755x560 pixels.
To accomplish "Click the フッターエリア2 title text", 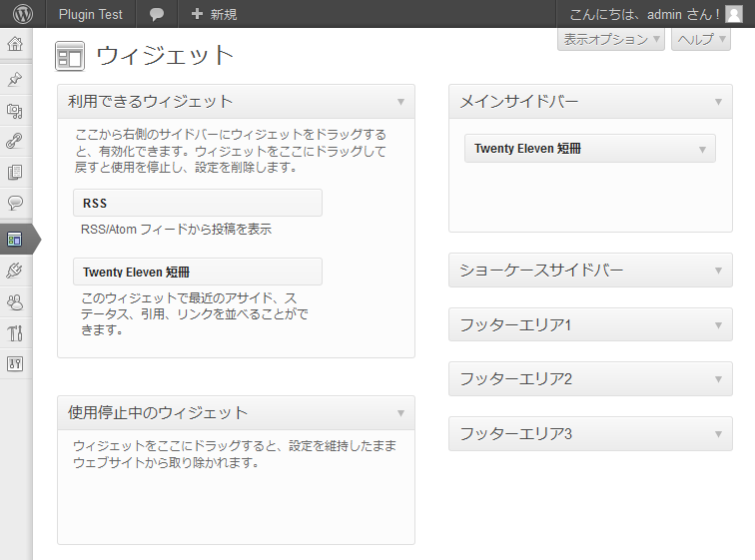I will (515, 378).
